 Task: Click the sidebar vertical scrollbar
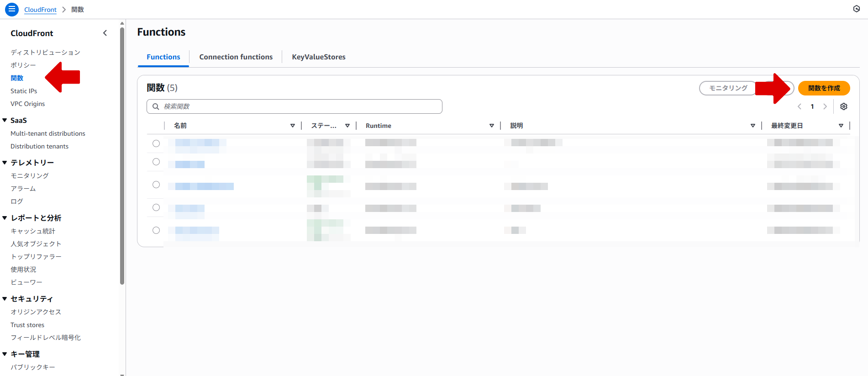pos(122,155)
